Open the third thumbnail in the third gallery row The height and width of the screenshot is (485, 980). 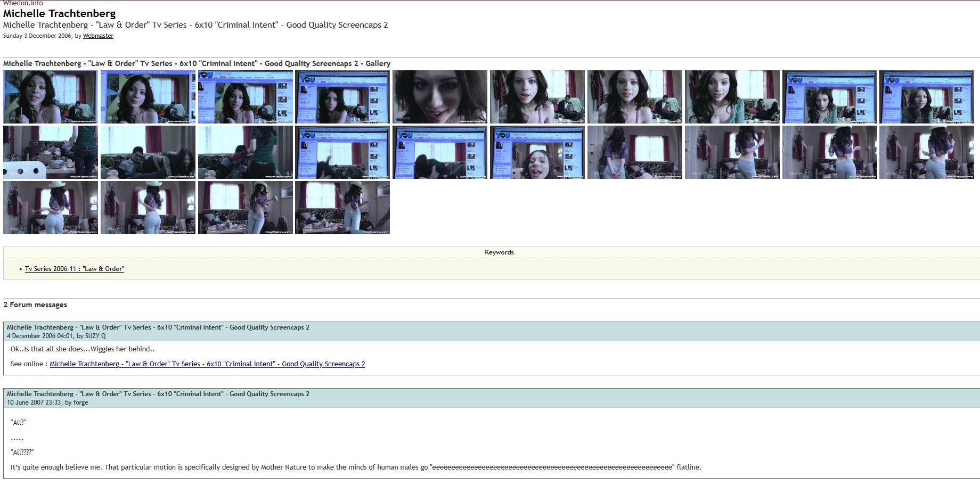pos(246,208)
